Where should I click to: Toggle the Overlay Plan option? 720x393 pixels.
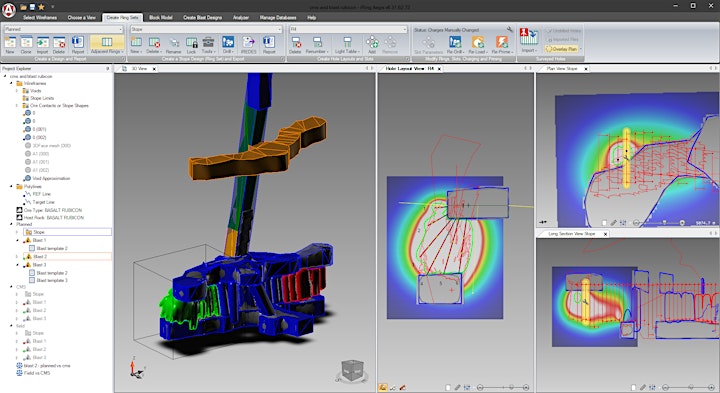[x=562, y=49]
